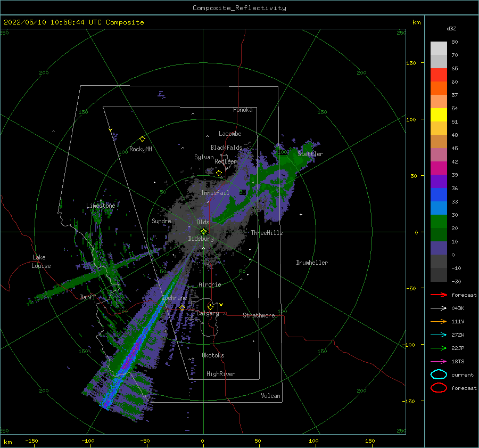Select the 0 dBZ slate-purple color band
This screenshot has width=479, height=448.
(x=439, y=248)
